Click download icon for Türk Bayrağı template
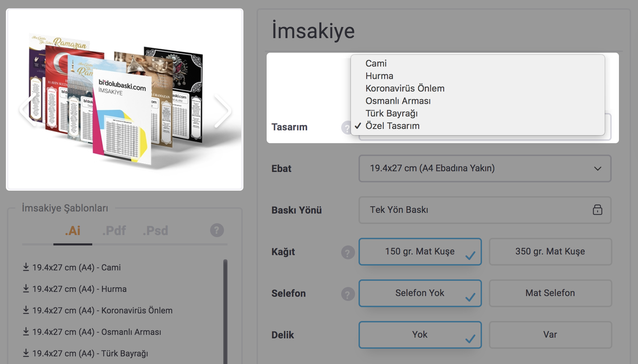This screenshot has height=364, width=638. (x=26, y=353)
